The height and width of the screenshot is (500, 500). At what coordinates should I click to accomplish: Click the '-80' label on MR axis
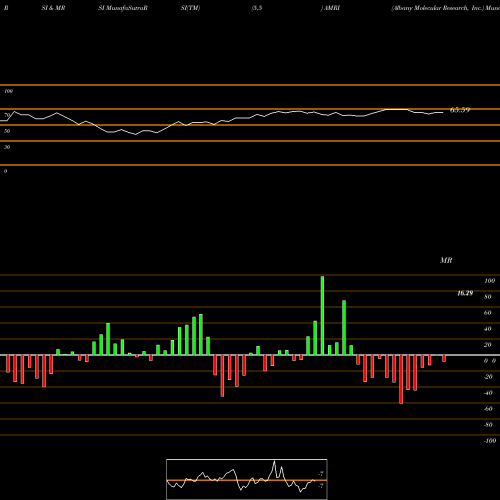488,425
